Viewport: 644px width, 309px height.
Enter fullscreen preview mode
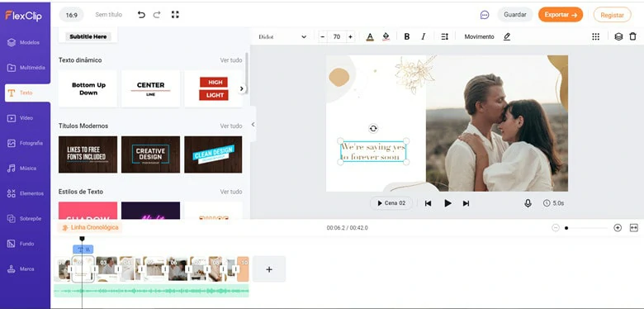click(x=175, y=15)
